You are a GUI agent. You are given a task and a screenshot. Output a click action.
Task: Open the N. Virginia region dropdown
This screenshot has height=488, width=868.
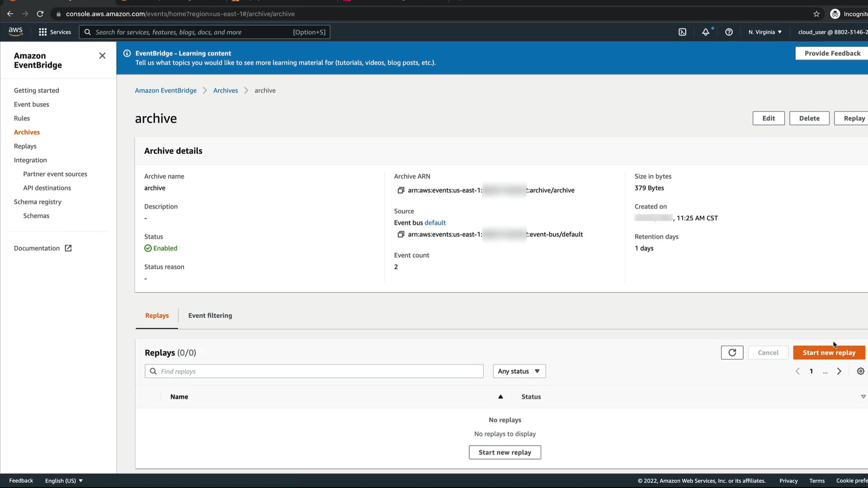[765, 32]
